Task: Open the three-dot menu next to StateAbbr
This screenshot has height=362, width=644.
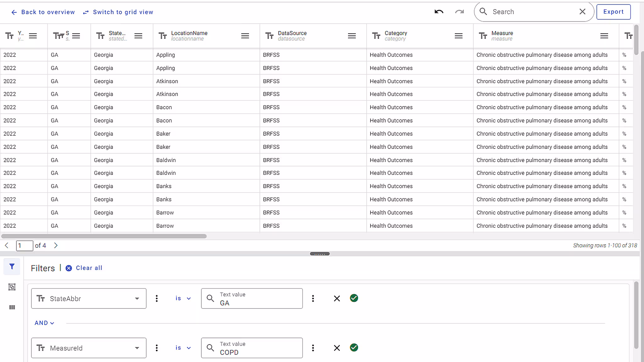Action: (x=157, y=298)
